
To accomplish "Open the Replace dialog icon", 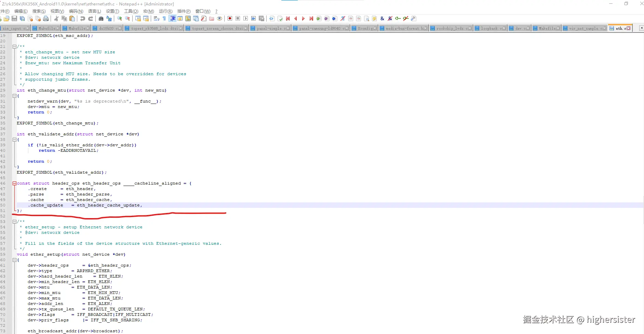I will [109, 18].
